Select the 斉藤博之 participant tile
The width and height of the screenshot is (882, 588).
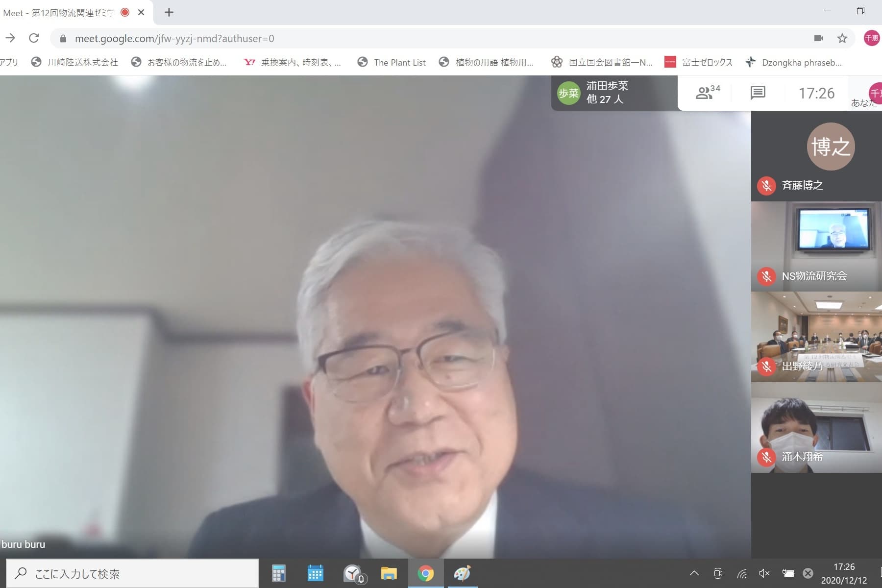click(816, 156)
